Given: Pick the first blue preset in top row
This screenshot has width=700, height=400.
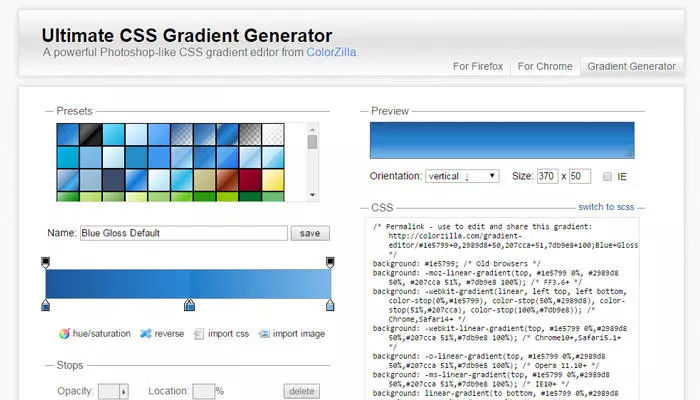Looking at the screenshot, I should pyautogui.click(x=68, y=135).
